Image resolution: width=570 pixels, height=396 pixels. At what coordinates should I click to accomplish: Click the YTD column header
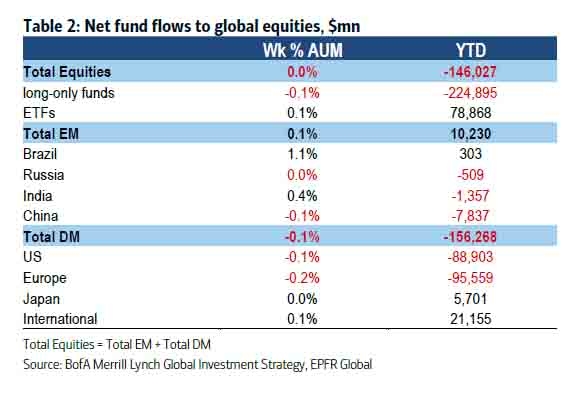471,50
